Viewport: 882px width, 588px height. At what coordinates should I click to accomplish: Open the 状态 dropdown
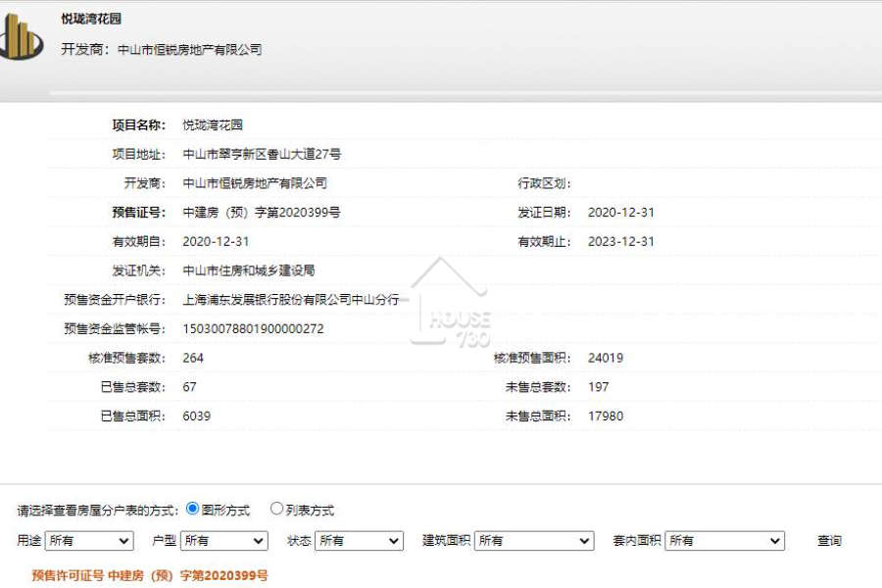click(359, 541)
